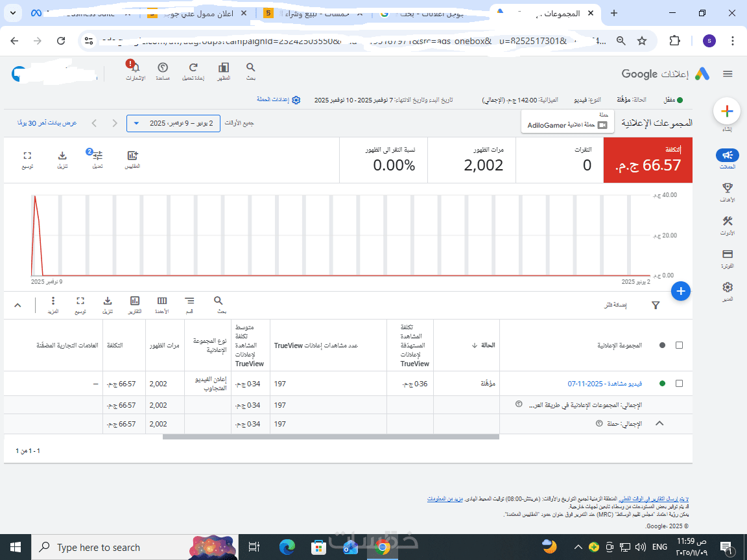Open the date range dropdown
The image size is (747, 560).
(x=173, y=123)
